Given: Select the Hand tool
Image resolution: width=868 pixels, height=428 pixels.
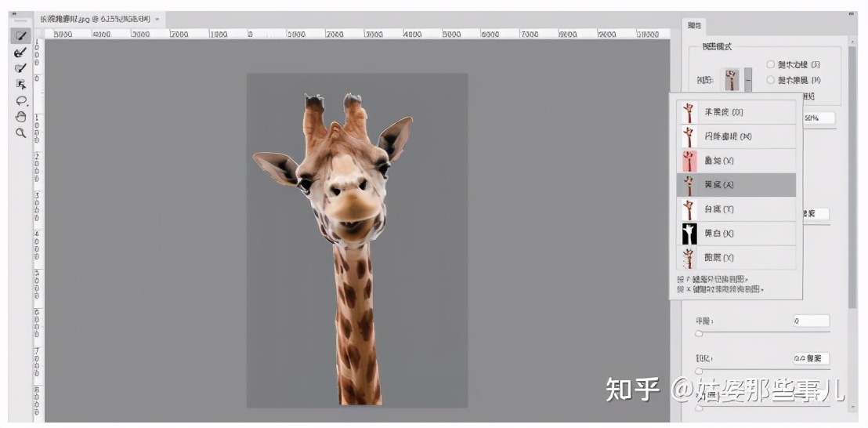Looking at the screenshot, I should coord(21,116).
